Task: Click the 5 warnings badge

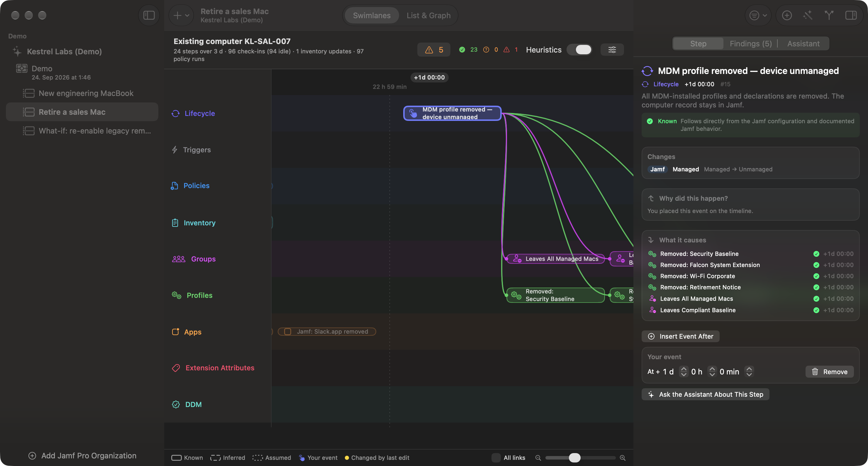Action: [x=434, y=50]
